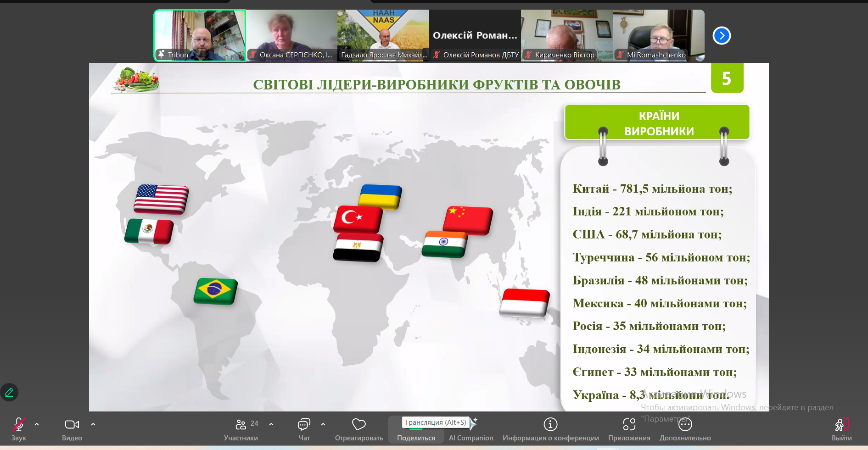Click the Turkey flag on the map

[x=358, y=219]
